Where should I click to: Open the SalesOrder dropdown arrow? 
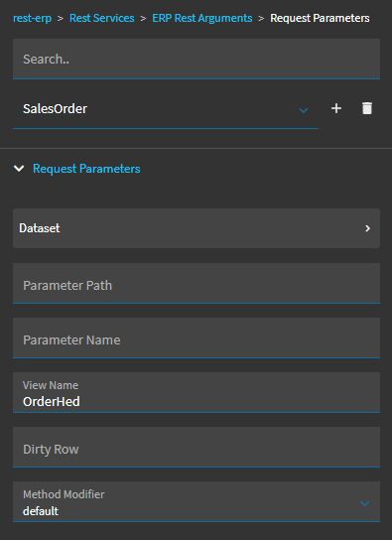pyautogui.click(x=304, y=110)
